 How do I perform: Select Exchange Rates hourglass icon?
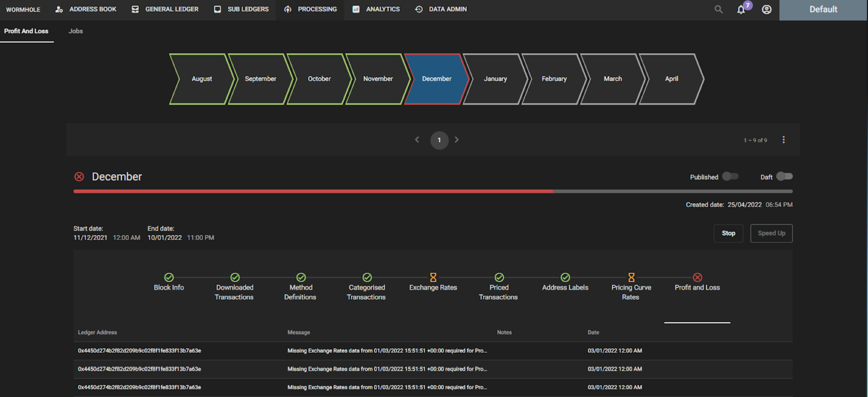(x=433, y=277)
